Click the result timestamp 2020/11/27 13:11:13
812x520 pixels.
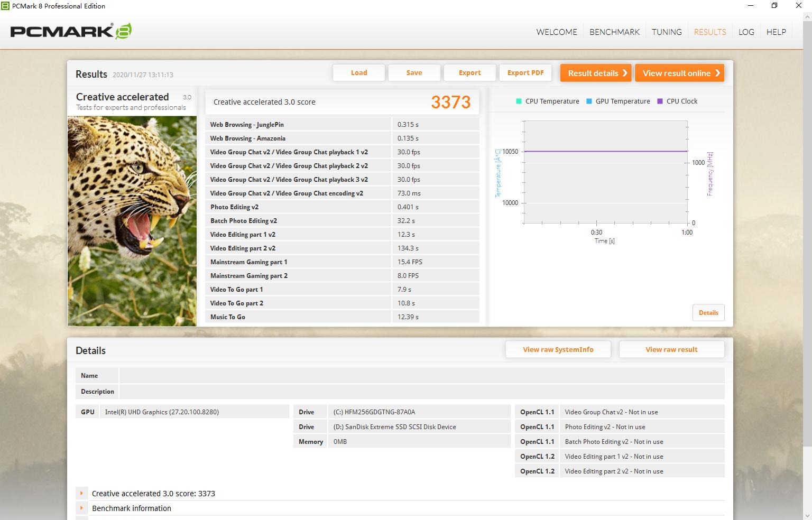click(x=143, y=75)
